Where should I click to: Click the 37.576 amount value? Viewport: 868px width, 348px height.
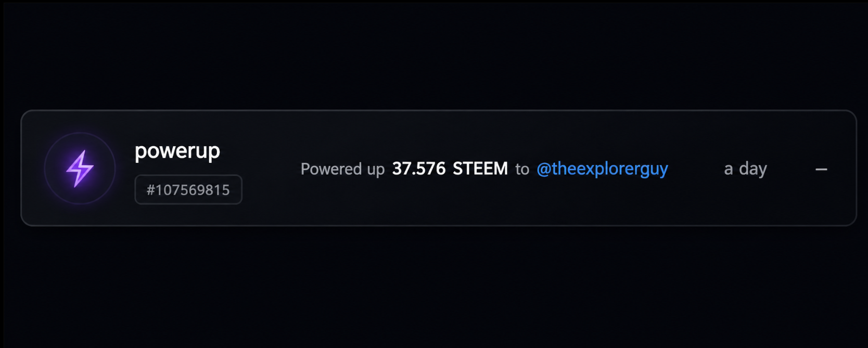pos(419,169)
